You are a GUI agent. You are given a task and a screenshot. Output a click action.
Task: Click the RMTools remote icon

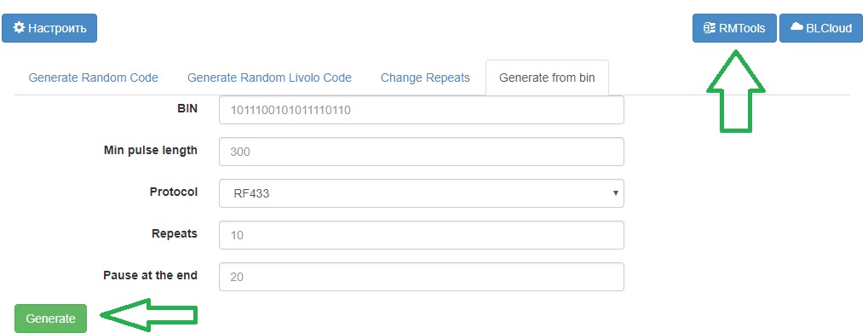[709, 28]
